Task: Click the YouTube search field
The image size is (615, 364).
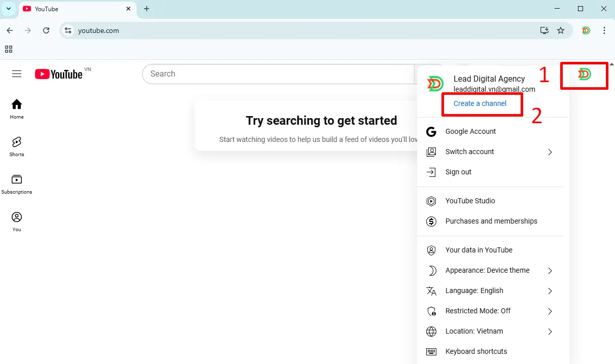Action: (279, 74)
